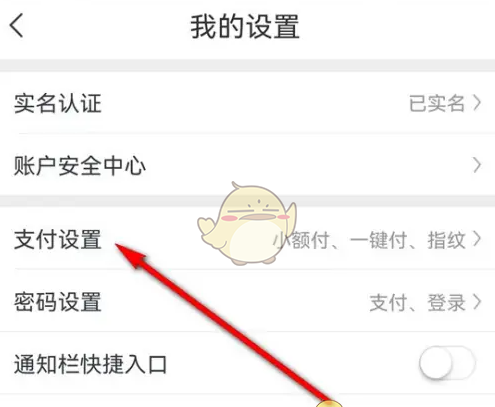Click 支付、登录 description text
Viewport: 495px width, 407px height.
click(x=417, y=303)
